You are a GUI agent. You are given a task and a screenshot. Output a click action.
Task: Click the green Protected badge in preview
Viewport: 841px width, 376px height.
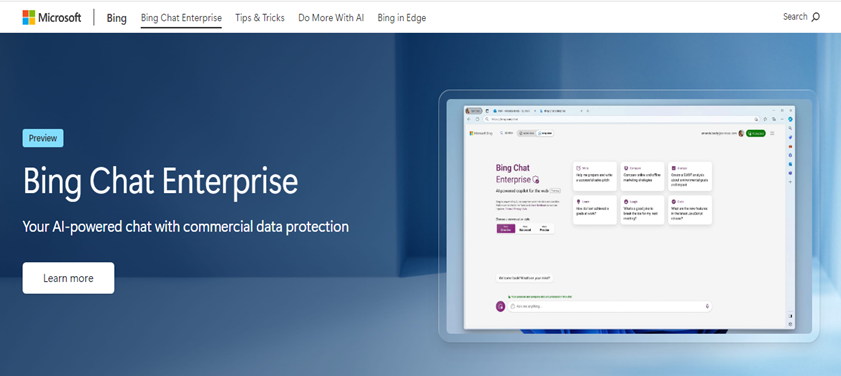click(x=756, y=133)
